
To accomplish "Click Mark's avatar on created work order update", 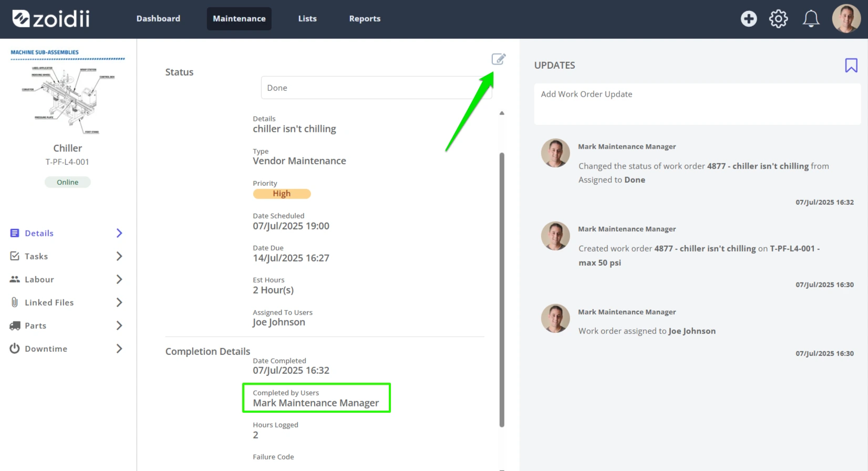I will pos(555,236).
